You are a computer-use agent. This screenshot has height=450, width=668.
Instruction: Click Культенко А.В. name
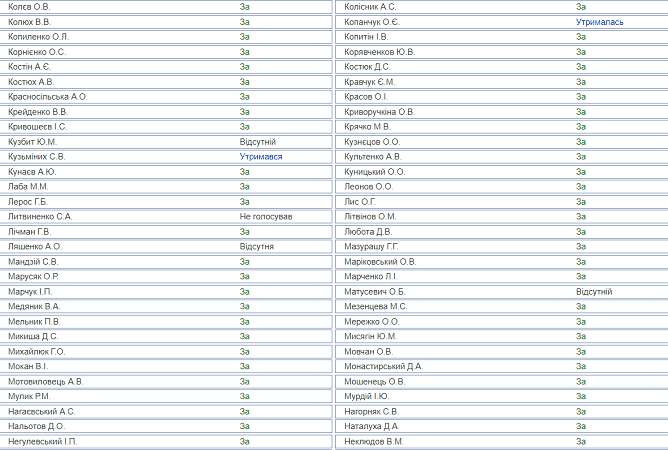point(373,157)
